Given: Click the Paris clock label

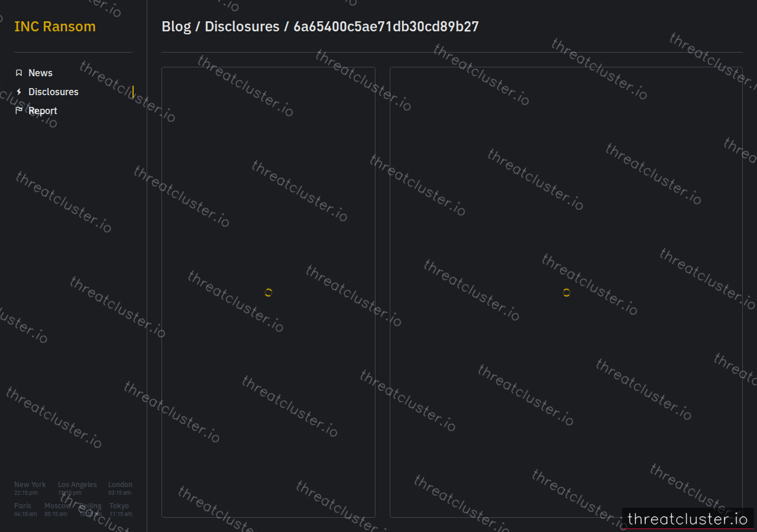Looking at the screenshot, I should [x=23, y=506].
